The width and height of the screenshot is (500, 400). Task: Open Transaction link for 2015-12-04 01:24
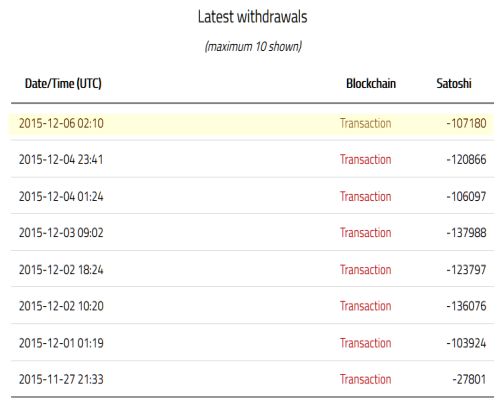[365, 196]
